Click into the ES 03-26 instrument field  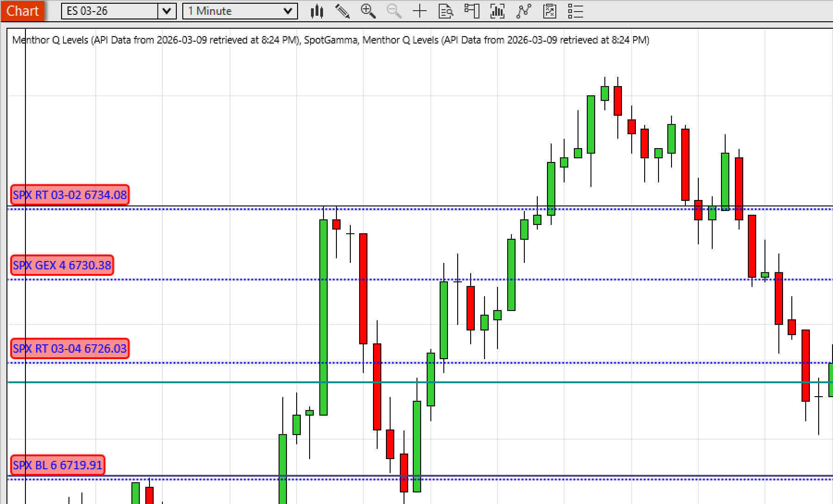(110, 11)
